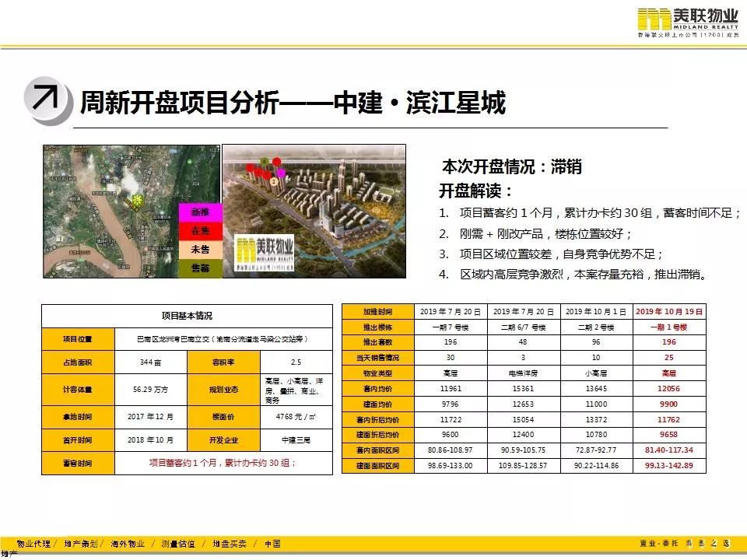Open the satellite map image
Screen dimensions: 747x560
(x=132, y=212)
